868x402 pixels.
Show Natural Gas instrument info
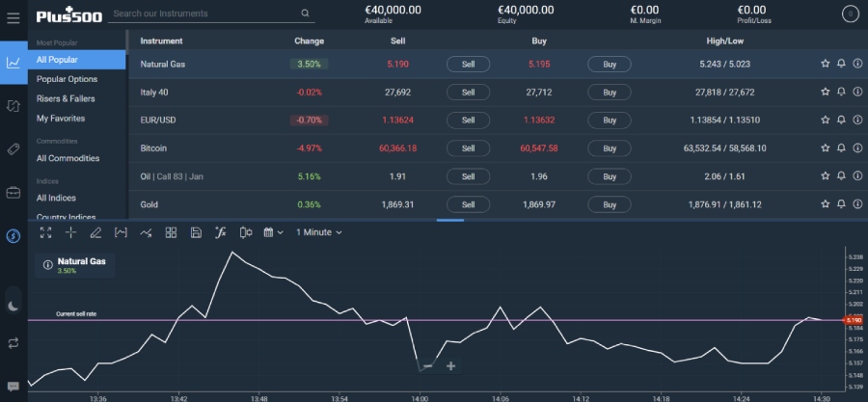point(857,64)
